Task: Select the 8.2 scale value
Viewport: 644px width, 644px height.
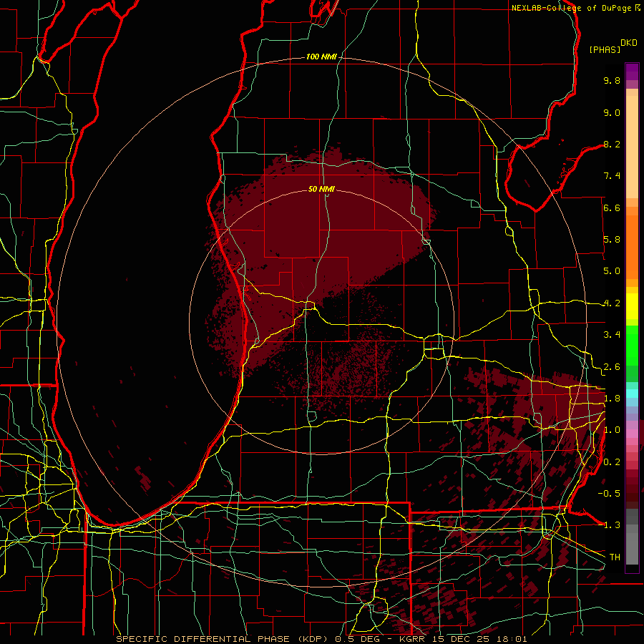Action: 612,144
